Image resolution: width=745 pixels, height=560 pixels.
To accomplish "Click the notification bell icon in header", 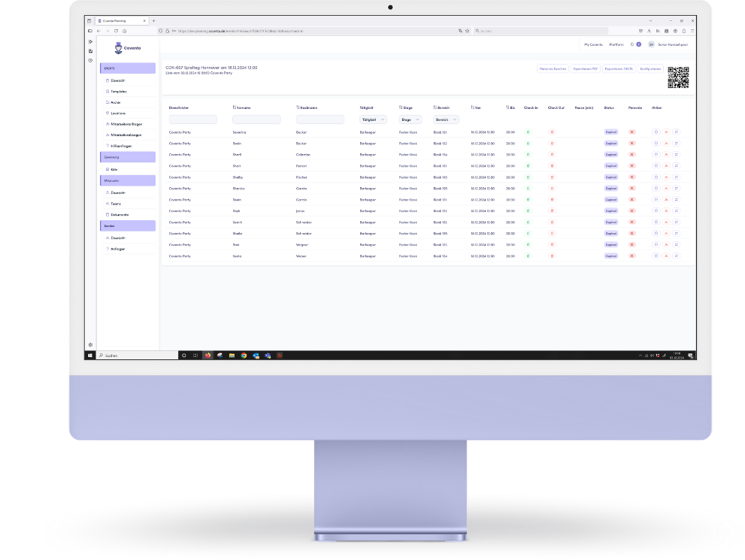I will 632,44.
